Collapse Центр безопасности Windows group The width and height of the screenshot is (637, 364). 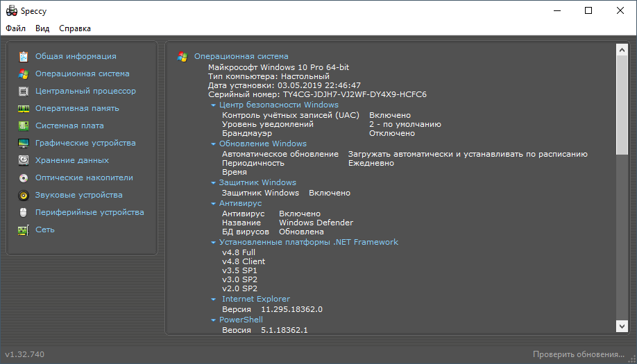coord(213,105)
